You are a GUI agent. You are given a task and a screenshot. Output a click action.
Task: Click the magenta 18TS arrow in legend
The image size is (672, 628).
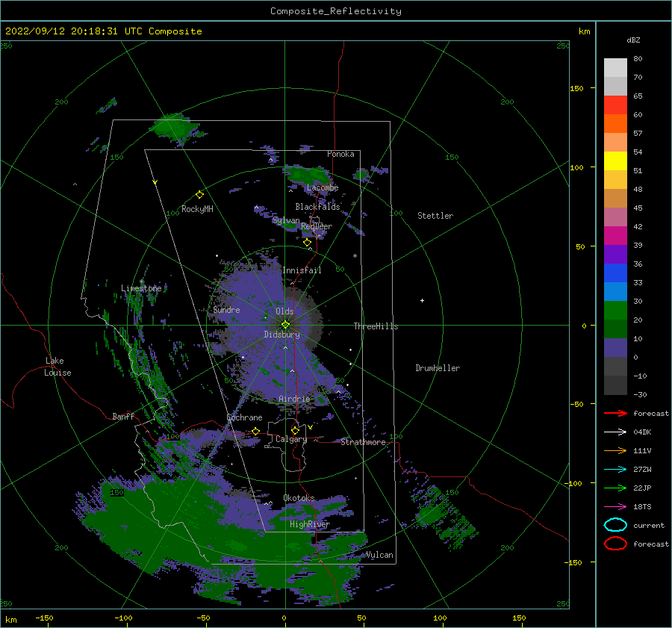point(615,507)
